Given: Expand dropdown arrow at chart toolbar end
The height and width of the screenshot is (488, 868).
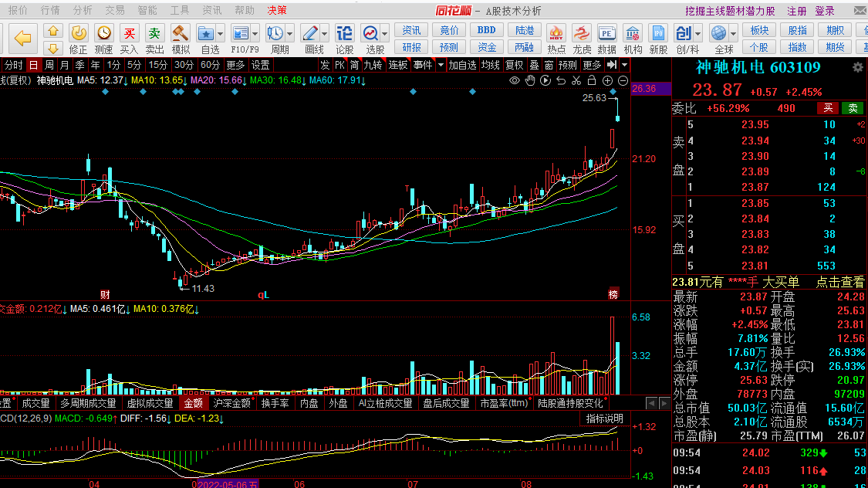Looking at the screenshot, I should pos(624,66).
